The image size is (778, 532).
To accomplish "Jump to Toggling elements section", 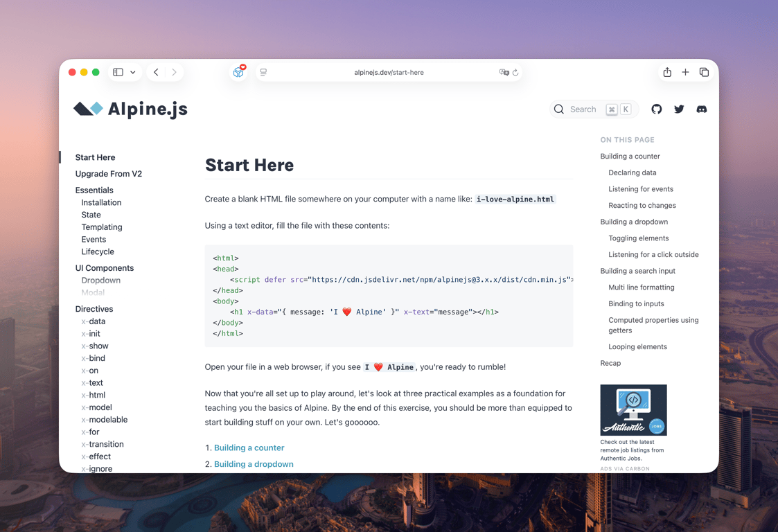I will [639, 238].
